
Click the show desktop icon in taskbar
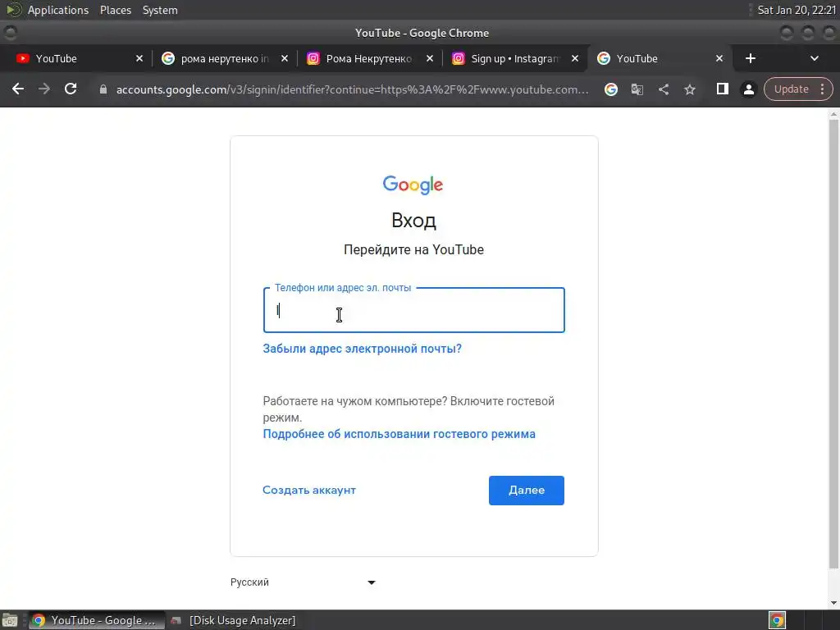coord(10,620)
